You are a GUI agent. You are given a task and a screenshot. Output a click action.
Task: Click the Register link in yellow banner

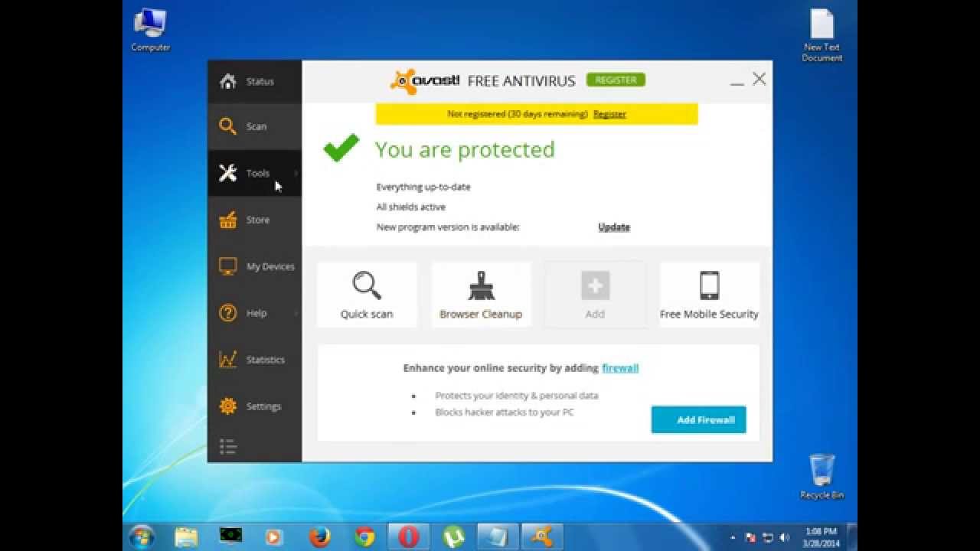[x=609, y=114]
